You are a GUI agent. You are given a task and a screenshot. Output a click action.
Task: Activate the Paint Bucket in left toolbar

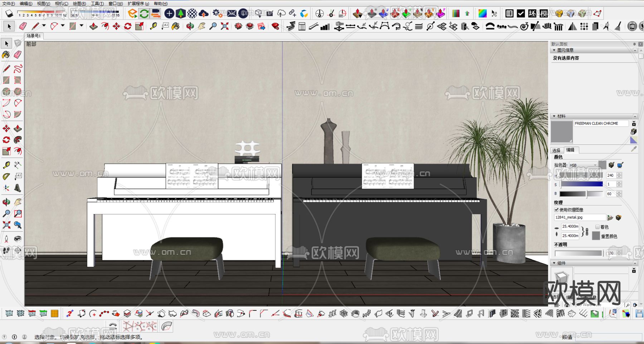pyautogui.click(x=6, y=55)
